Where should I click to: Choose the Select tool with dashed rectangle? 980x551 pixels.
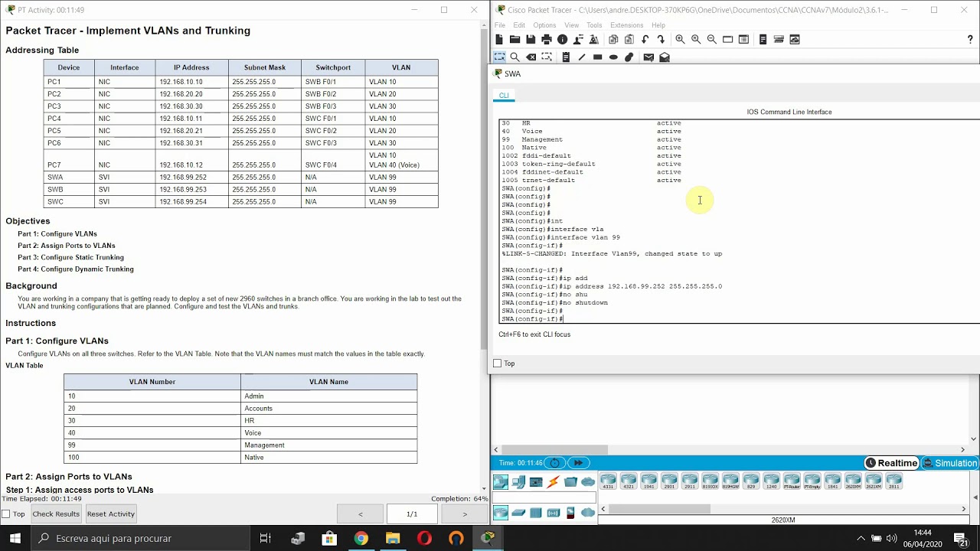tap(499, 57)
